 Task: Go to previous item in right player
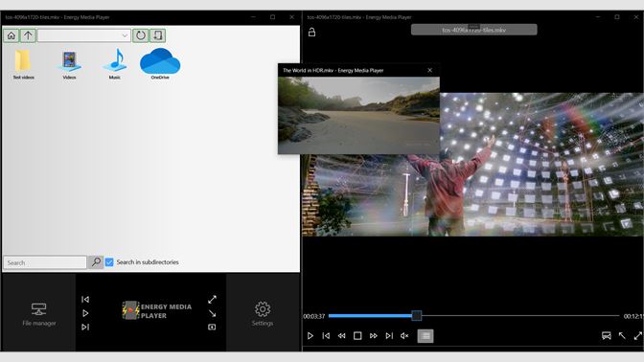(326, 336)
